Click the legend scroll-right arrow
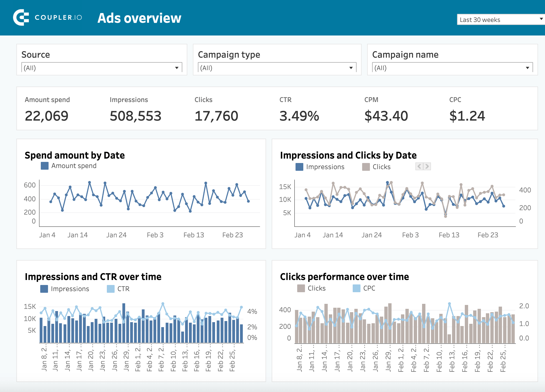The width and height of the screenshot is (545, 392). 427,166
